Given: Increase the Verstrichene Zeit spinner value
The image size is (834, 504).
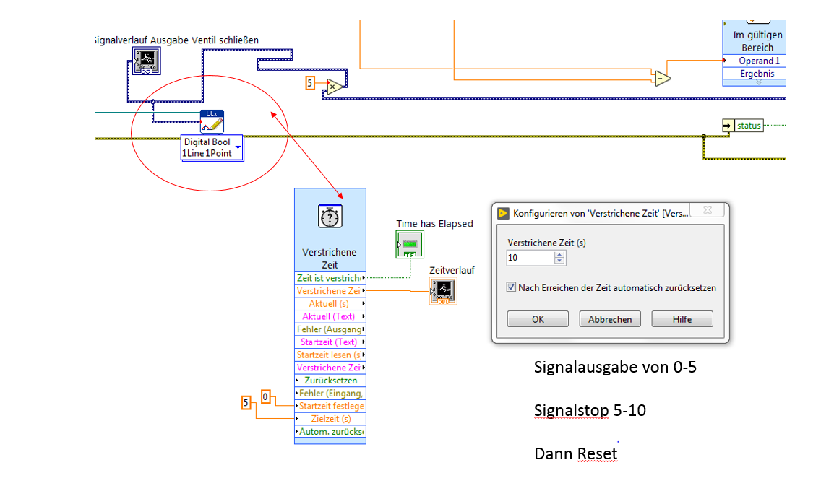Looking at the screenshot, I should pyautogui.click(x=559, y=255).
